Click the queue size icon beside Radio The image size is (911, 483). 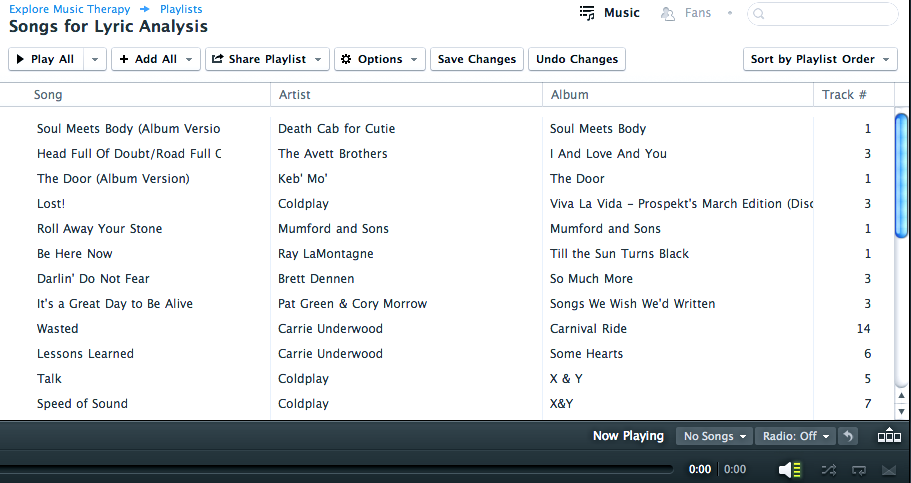pyautogui.click(x=889, y=435)
